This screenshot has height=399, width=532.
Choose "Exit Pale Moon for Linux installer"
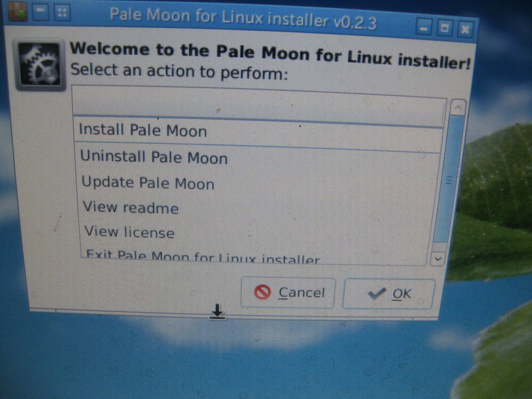tap(255, 257)
